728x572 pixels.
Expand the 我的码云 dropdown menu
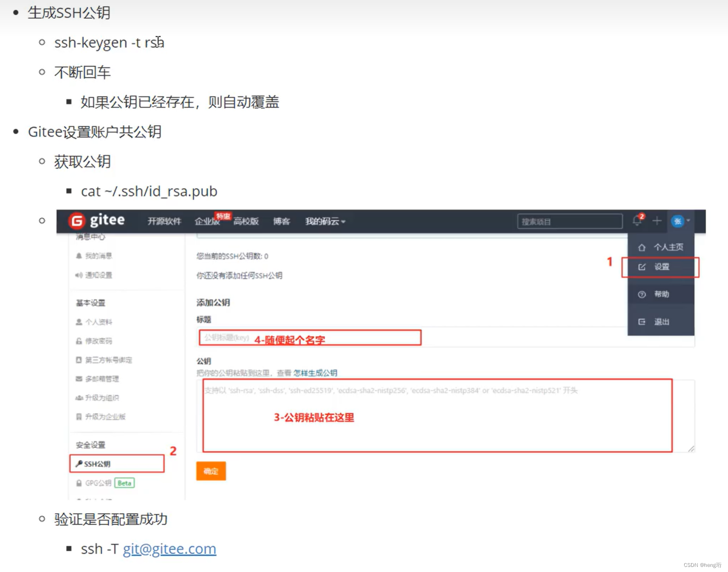pos(325,221)
